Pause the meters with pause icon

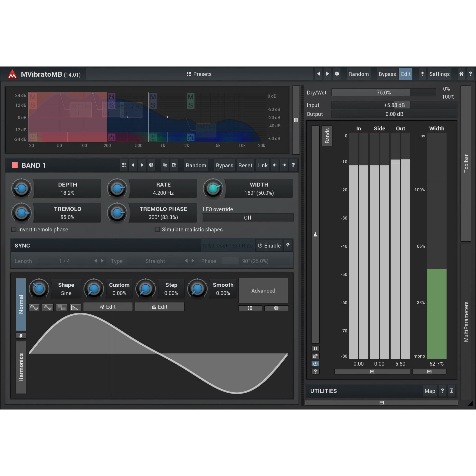[315, 348]
